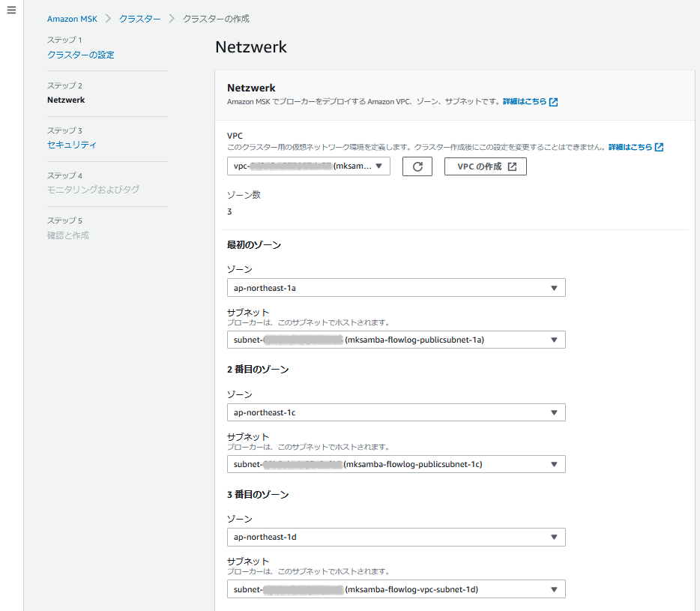This screenshot has width=700, height=611.
Task: Click the ゾーン数 value 3
Action: pyautogui.click(x=229, y=211)
